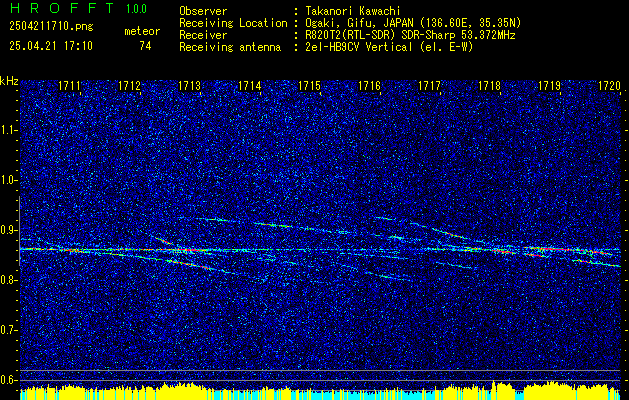Click the 0.6 kHz axis label

(8, 380)
